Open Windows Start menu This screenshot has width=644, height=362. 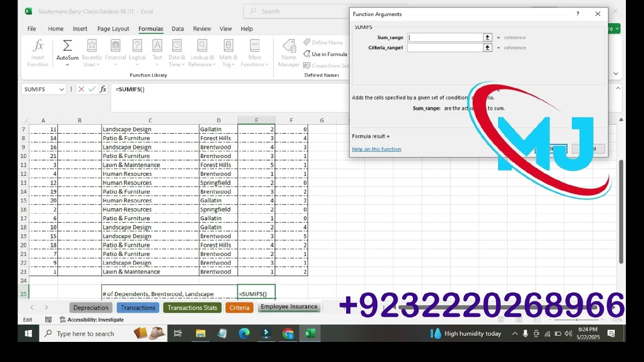coord(28,333)
